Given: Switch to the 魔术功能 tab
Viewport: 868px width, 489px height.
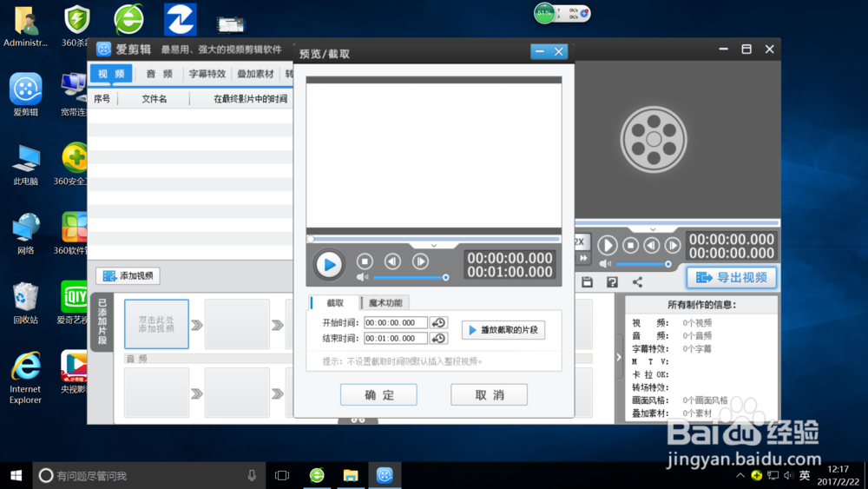Looking at the screenshot, I should pos(385,303).
